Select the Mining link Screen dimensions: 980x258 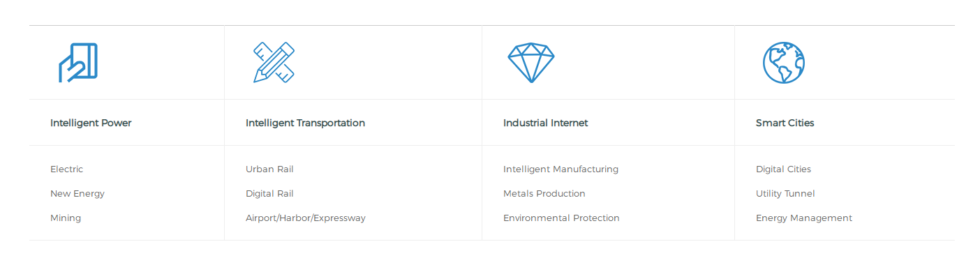[66, 218]
